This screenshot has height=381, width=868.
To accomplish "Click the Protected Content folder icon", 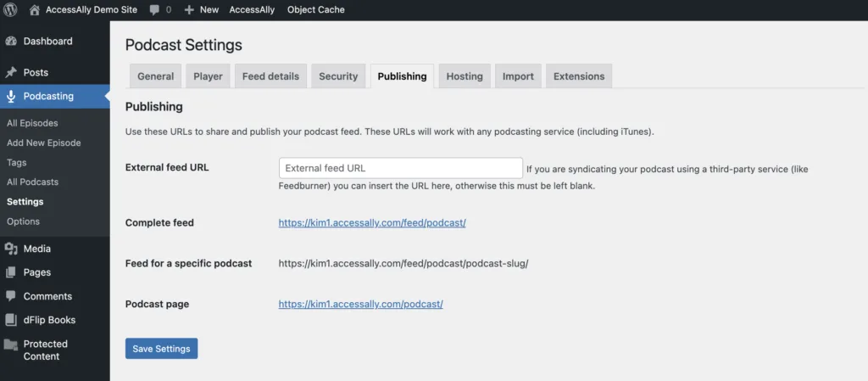I will 10,345.
